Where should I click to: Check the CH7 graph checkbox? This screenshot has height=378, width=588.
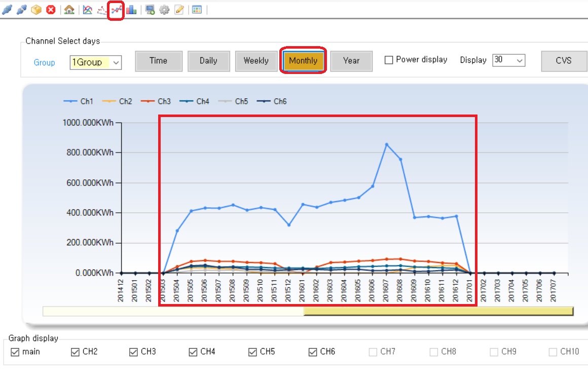[373, 352]
